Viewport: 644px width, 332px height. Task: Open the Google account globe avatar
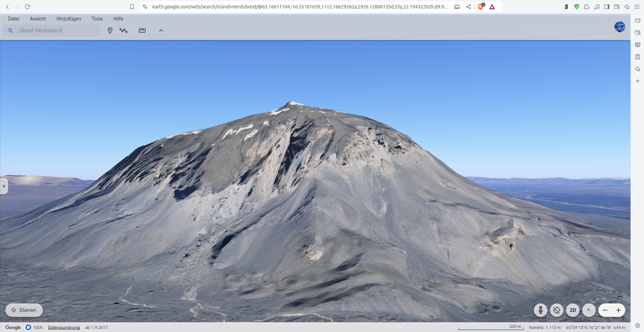point(620,27)
